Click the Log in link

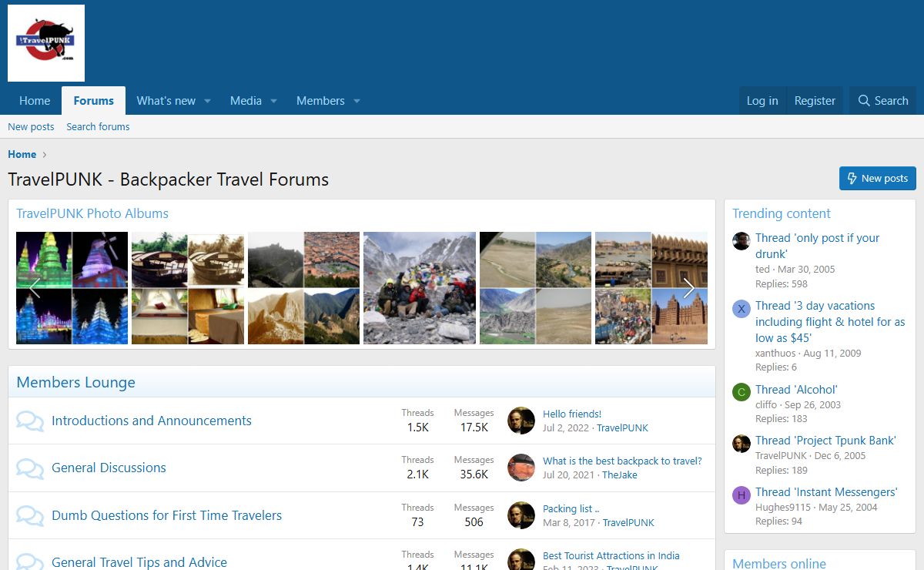[x=762, y=101]
